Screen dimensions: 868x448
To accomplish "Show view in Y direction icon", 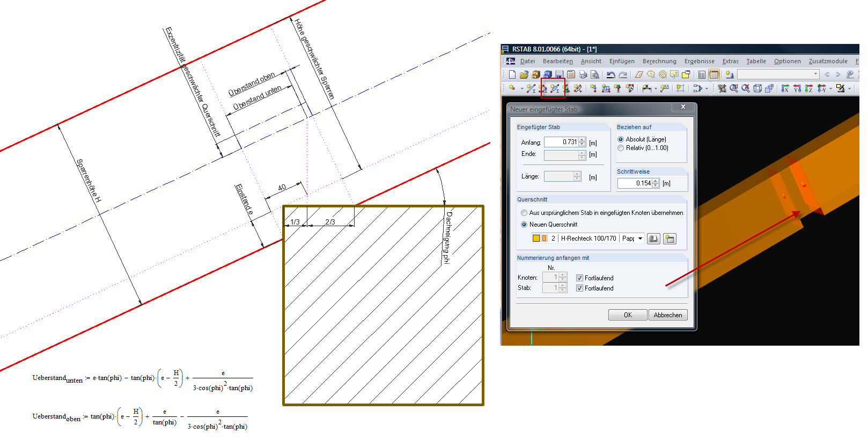I will coord(797,88).
